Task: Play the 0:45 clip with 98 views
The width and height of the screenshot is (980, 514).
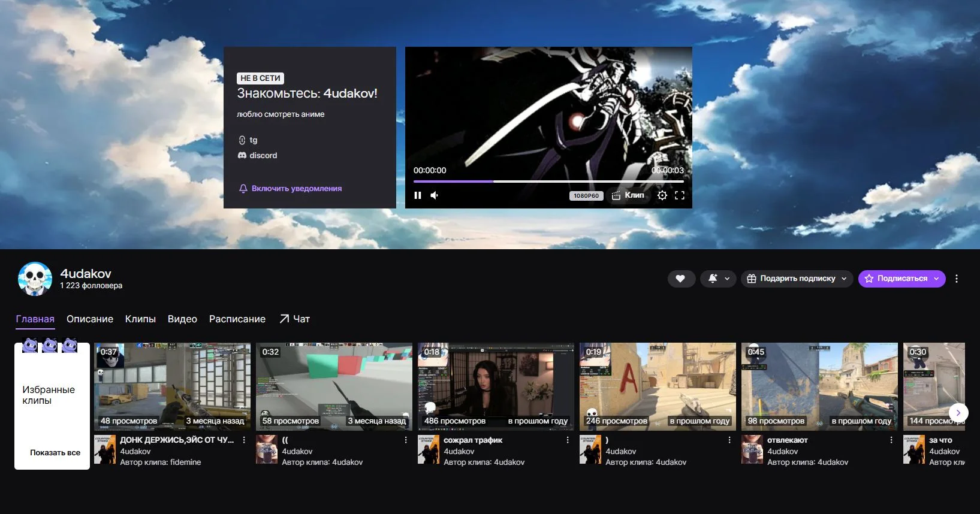Action: [x=820, y=386]
